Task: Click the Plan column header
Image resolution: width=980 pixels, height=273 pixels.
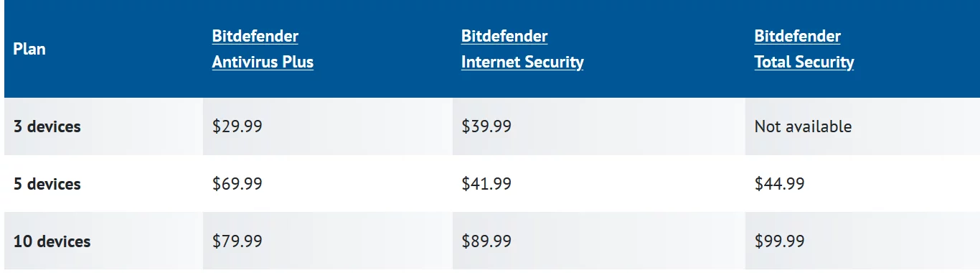Action: 29,50
